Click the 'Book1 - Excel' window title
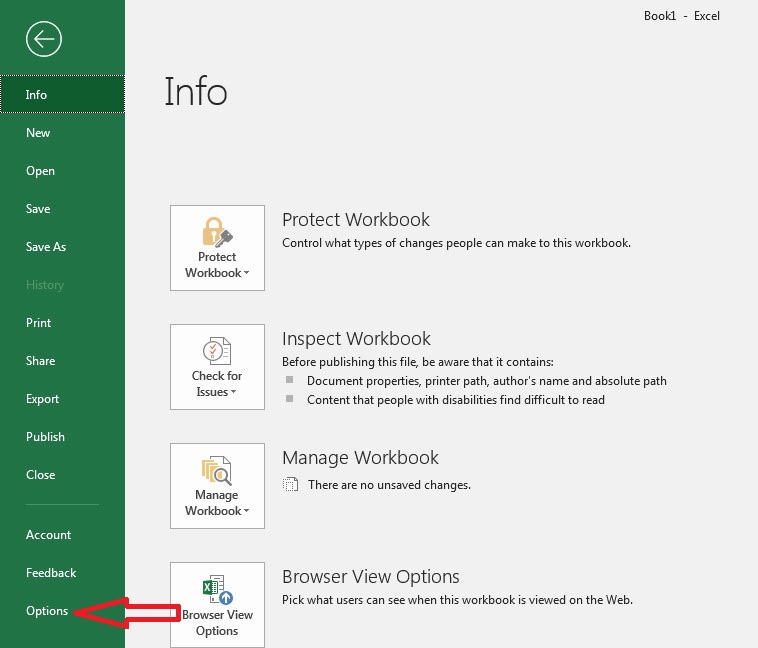Viewport: 758px width, 648px height. (682, 16)
